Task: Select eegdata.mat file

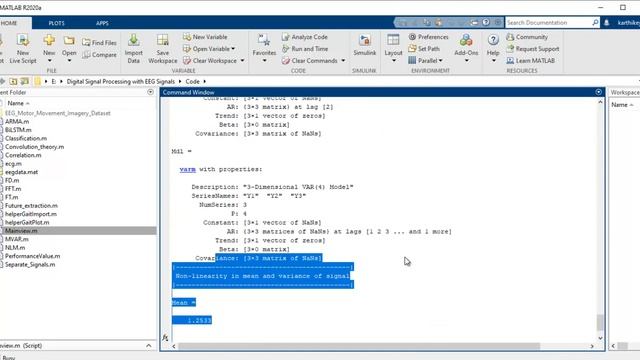Action: pos(21,172)
